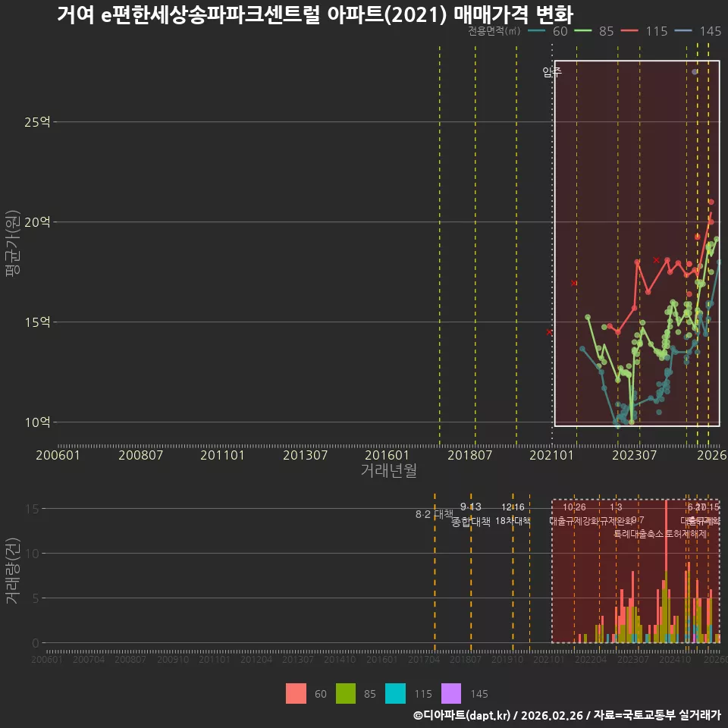This screenshot has height=728, width=728.
Task: Click the tallest bar in the volume chart
Action: click(x=667, y=571)
